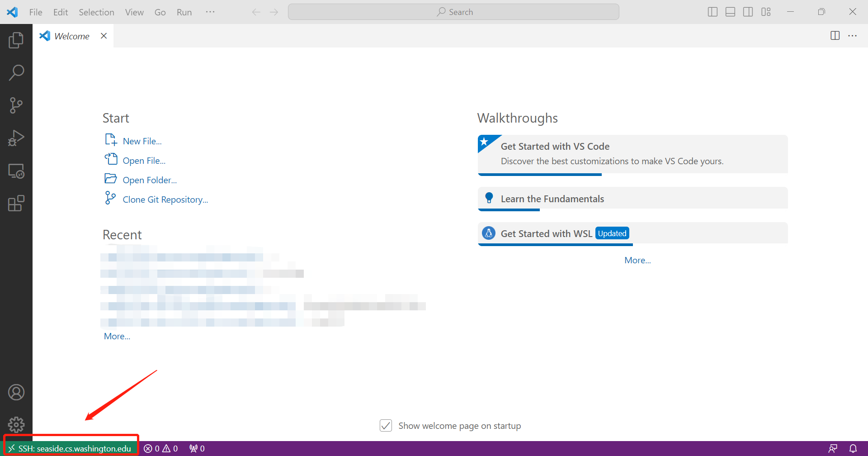The height and width of the screenshot is (456, 868).
Task: Open Get Started with VS Code walkthrough
Action: click(x=632, y=155)
